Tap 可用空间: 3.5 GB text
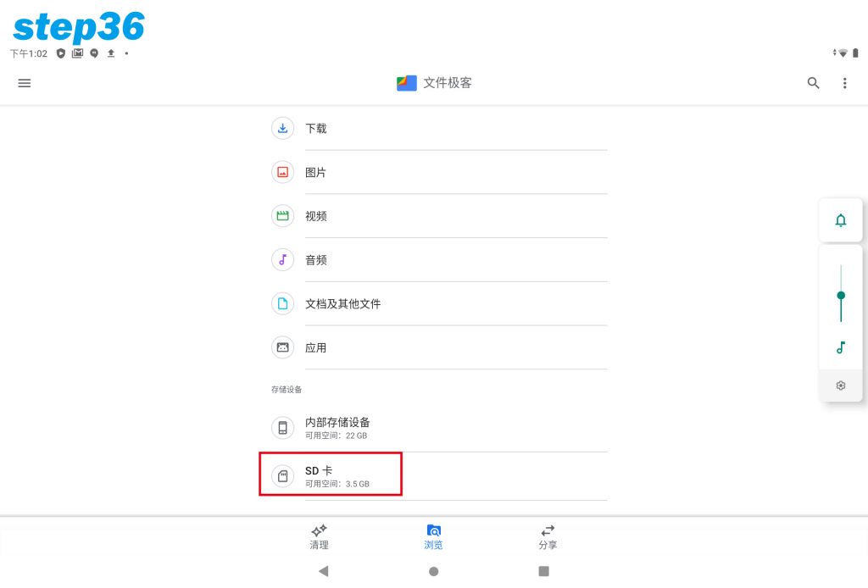The width and height of the screenshot is (868, 588). point(337,484)
